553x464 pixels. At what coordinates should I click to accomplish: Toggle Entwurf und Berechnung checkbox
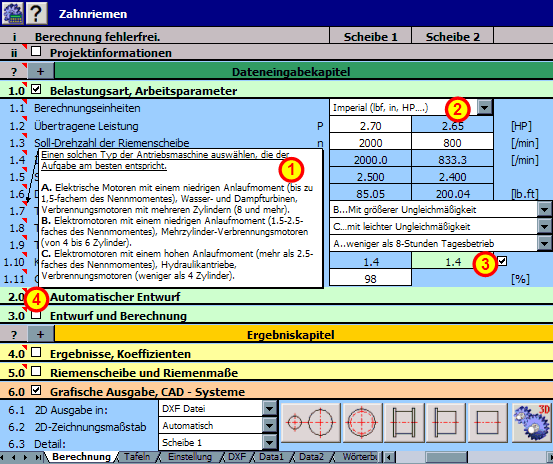36,315
